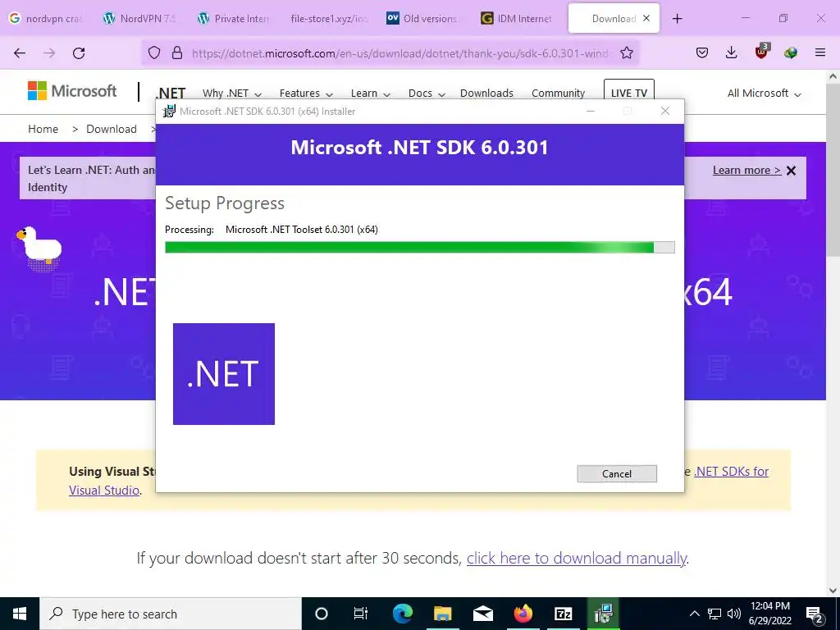Click here to download manually link
Screen dimensions: 840x630
pyautogui.click(x=577, y=558)
